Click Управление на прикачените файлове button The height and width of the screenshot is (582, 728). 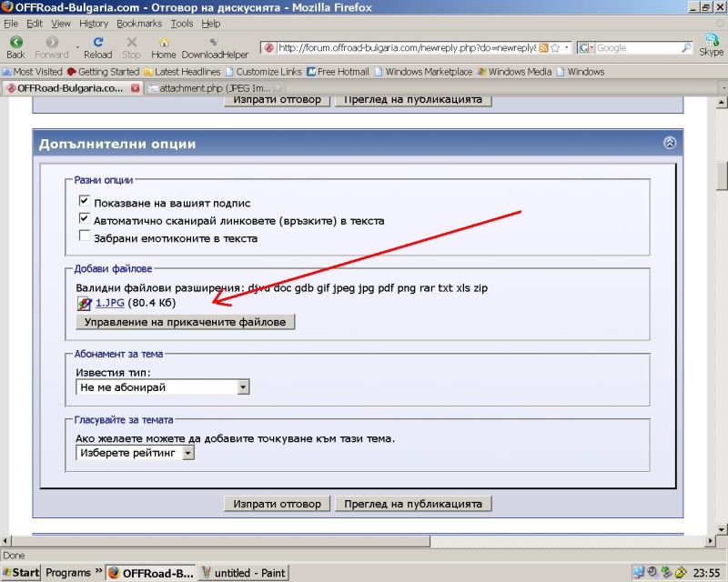(x=186, y=322)
